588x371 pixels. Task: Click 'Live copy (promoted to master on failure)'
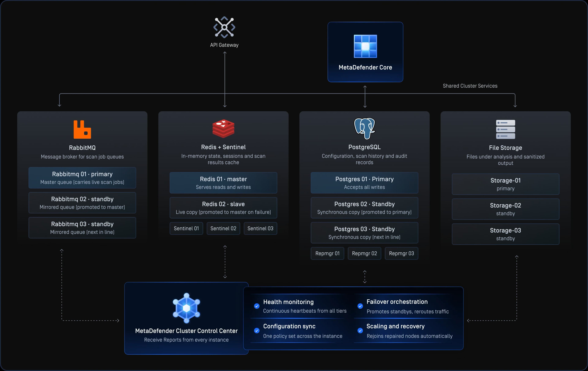pos(223,212)
